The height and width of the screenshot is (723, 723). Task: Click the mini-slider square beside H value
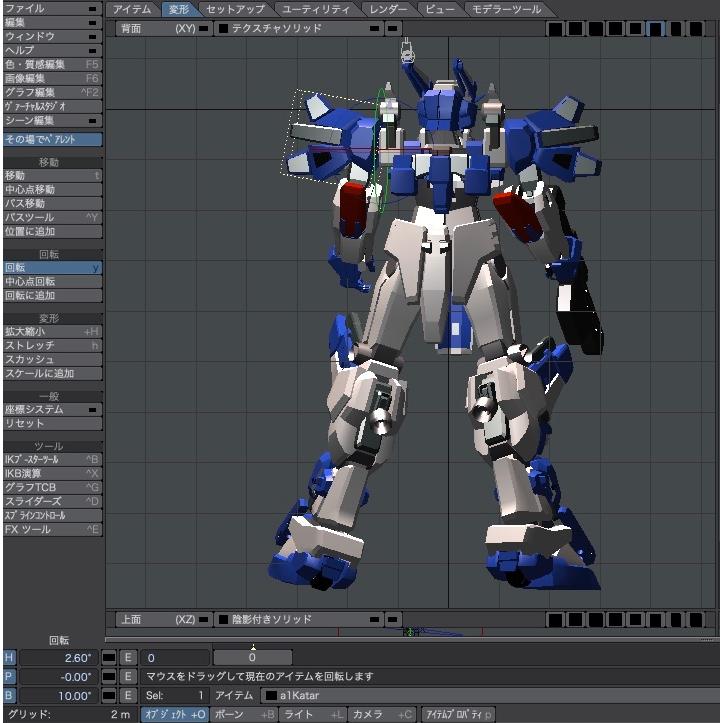(109, 658)
